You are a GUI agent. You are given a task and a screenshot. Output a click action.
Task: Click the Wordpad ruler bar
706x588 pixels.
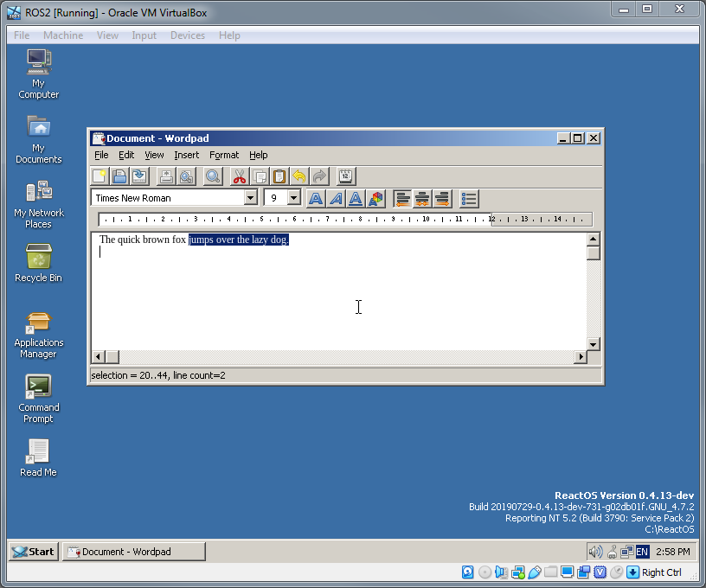345,219
